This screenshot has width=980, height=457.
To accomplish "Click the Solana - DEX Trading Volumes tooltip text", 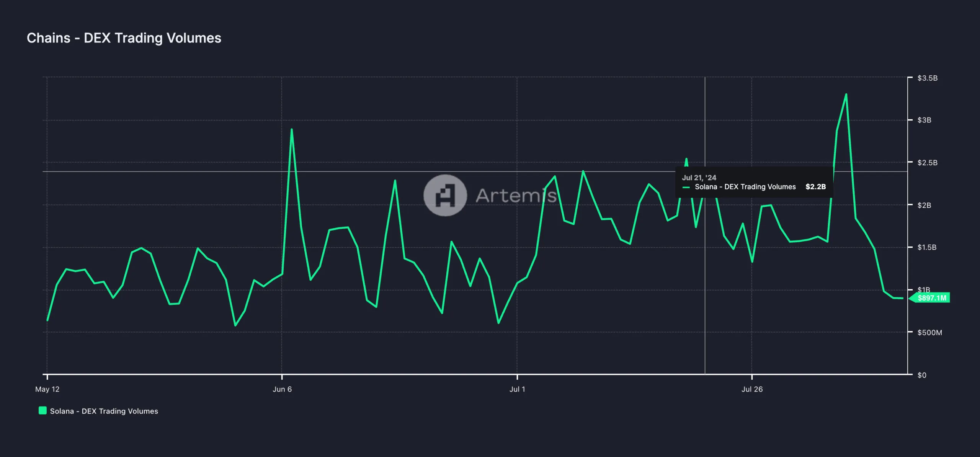I will (x=746, y=187).
